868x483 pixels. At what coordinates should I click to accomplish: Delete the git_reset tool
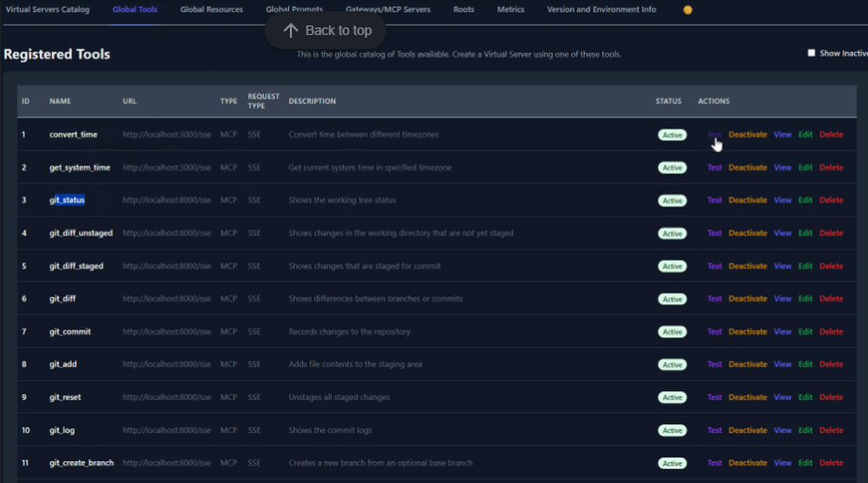click(x=831, y=397)
